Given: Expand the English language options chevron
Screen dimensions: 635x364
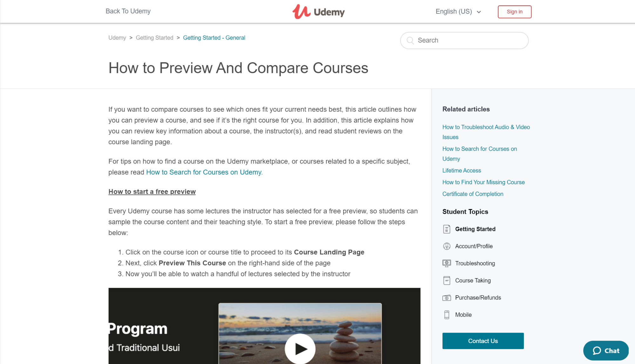Looking at the screenshot, I should pyautogui.click(x=479, y=12).
